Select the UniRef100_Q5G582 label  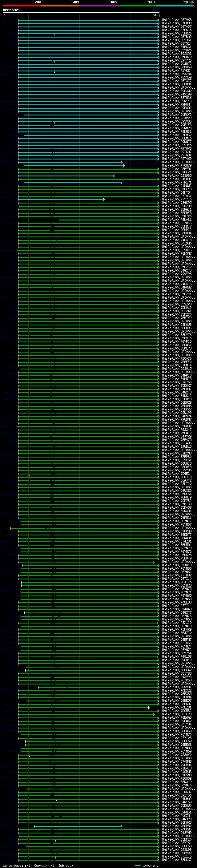(177, 711)
